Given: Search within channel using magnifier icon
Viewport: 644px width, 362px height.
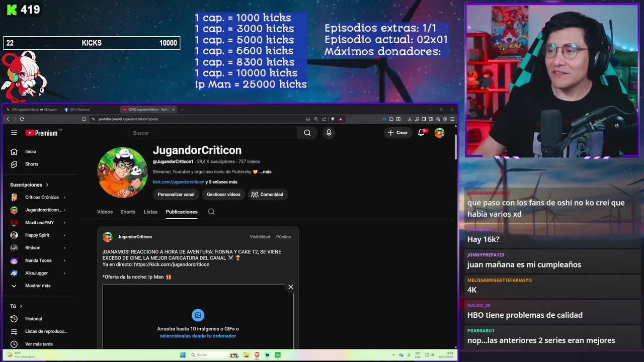Looking at the screenshot, I should (x=211, y=212).
